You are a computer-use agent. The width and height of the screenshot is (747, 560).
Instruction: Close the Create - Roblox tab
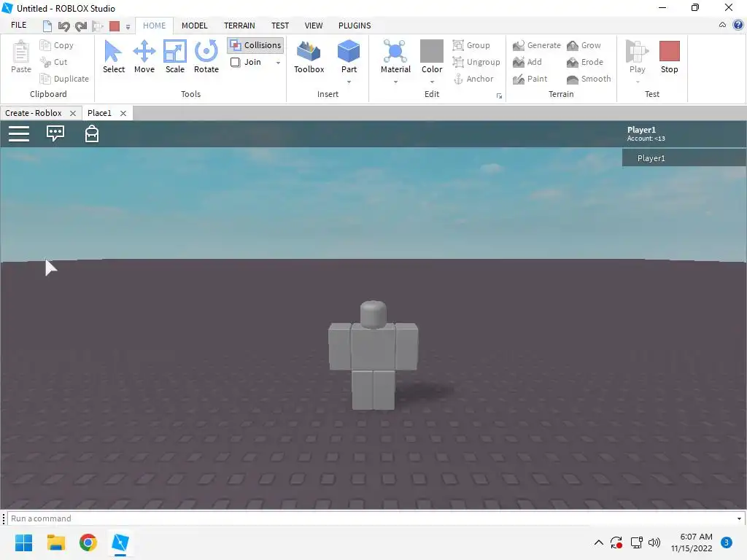(x=73, y=113)
